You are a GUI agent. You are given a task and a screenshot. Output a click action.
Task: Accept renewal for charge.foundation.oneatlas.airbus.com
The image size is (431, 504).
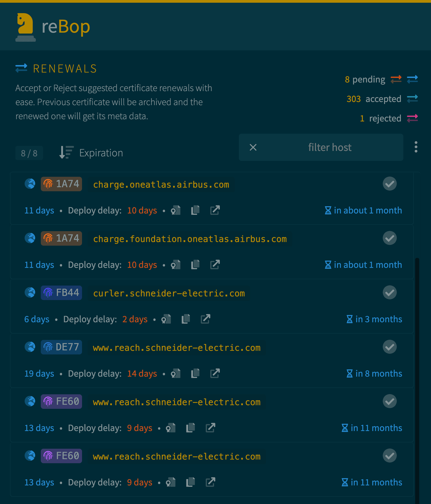390,238
